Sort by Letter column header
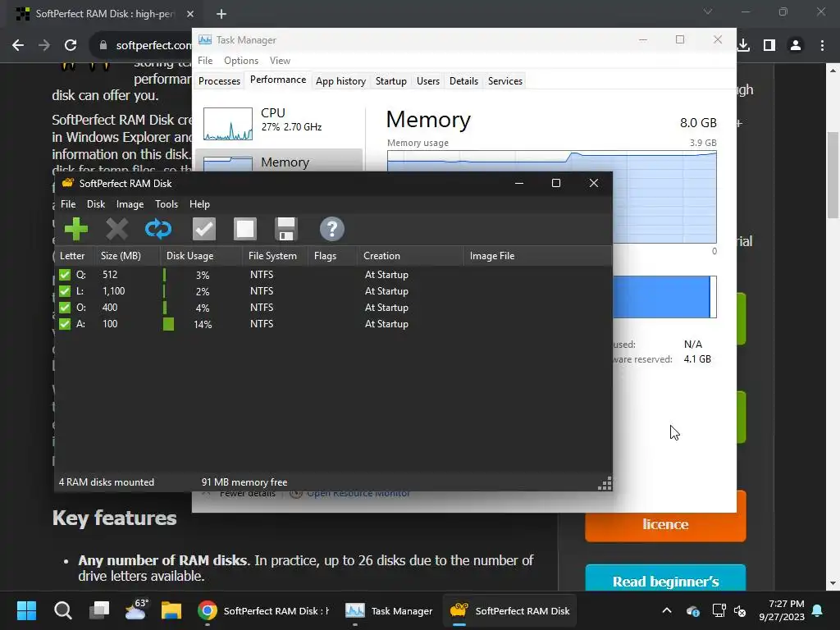 point(75,256)
